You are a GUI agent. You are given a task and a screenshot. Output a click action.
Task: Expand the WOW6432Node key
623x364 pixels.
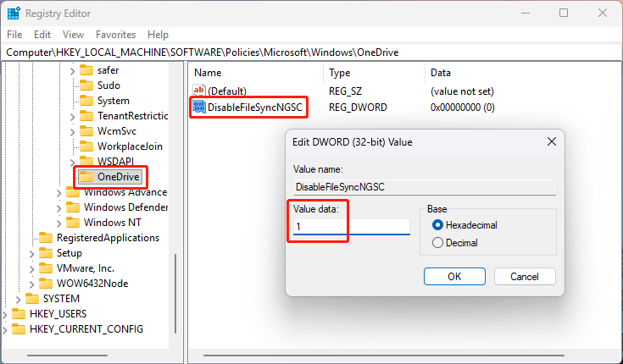tap(32, 284)
